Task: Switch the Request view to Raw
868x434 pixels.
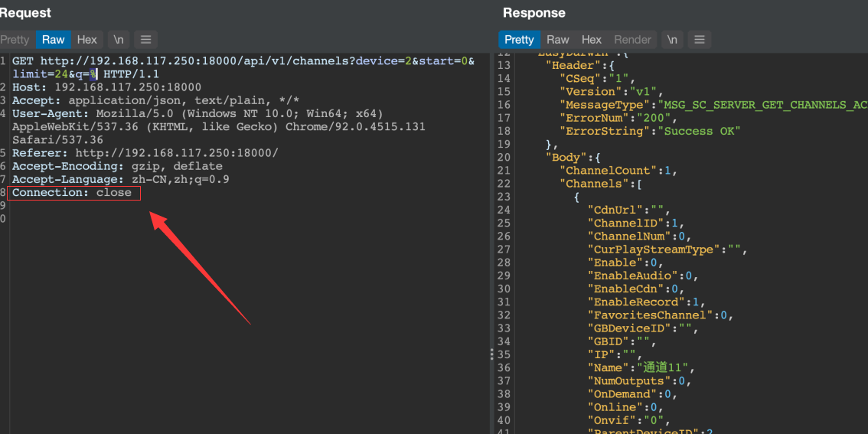Action: [x=54, y=40]
